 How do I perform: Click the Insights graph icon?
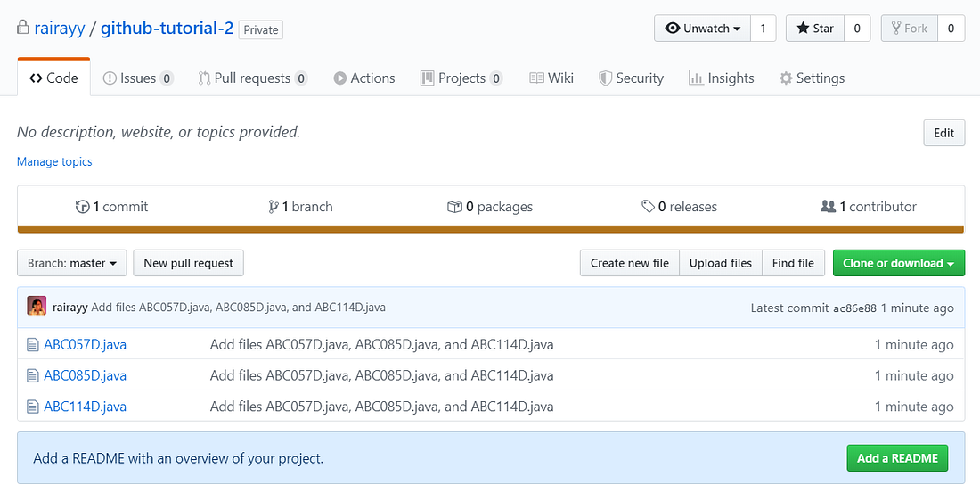tap(696, 78)
